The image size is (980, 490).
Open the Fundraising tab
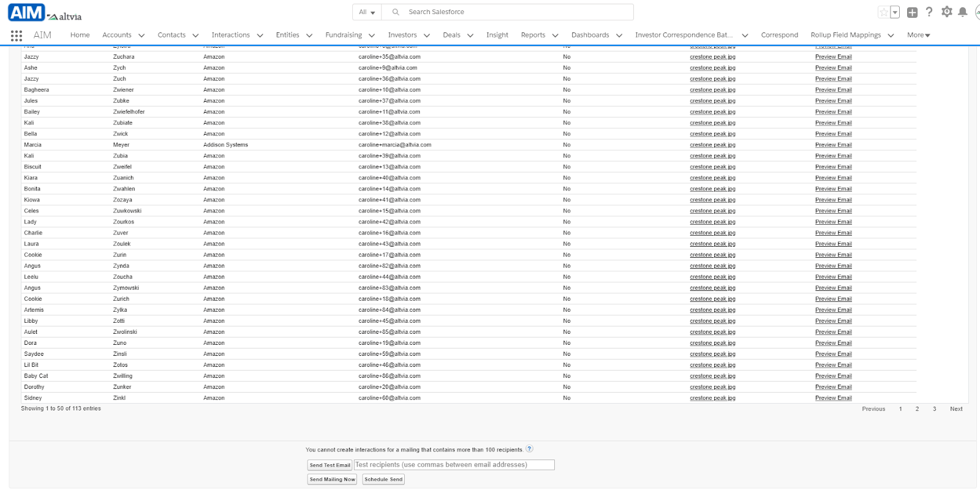[x=344, y=35]
